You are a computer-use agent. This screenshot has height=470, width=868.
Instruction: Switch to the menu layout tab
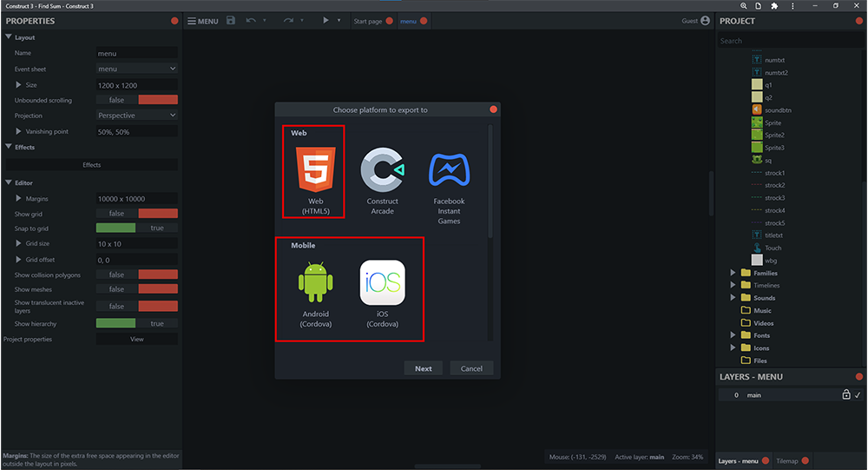[x=408, y=21]
